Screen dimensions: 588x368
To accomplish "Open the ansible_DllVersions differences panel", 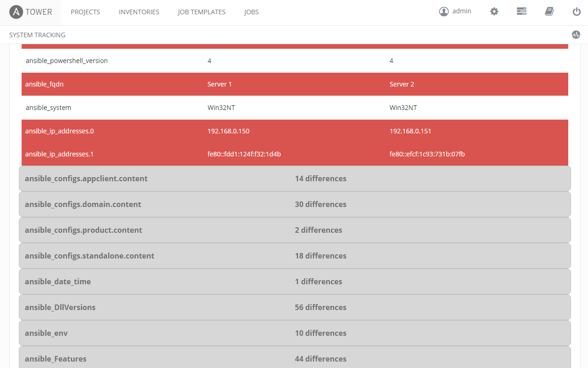I will (294, 307).
